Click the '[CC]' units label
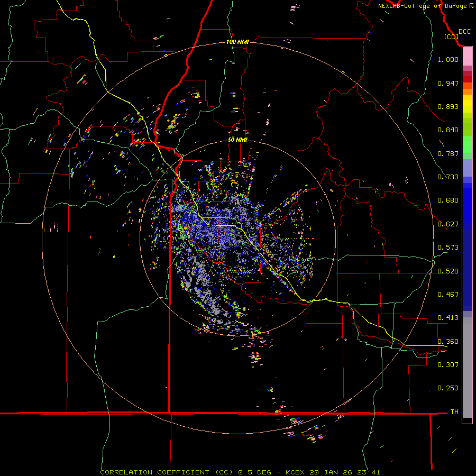Viewport: 476px width, 476px height. pyautogui.click(x=451, y=36)
